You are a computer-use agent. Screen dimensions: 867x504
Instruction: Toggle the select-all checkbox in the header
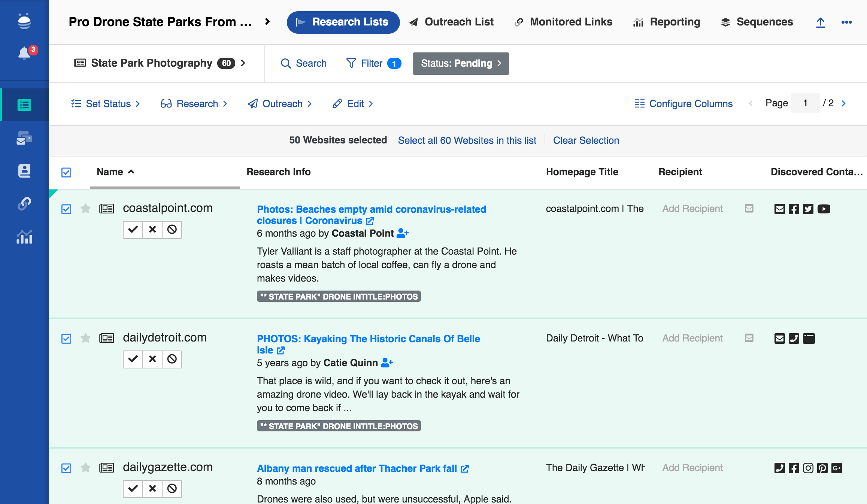tap(66, 172)
